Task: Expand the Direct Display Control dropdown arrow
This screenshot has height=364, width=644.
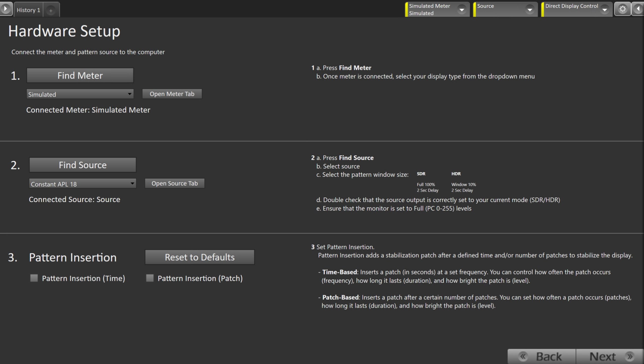Action: (x=605, y=10)
